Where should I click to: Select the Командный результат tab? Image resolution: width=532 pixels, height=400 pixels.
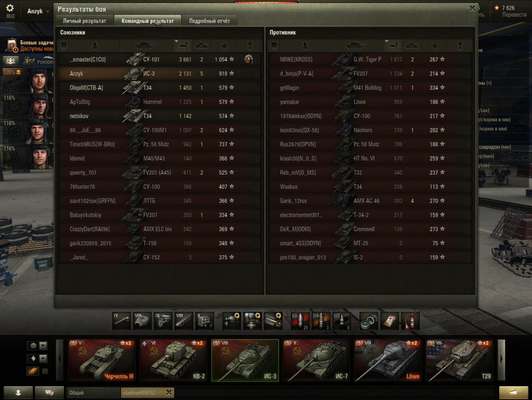pos(148,20)
